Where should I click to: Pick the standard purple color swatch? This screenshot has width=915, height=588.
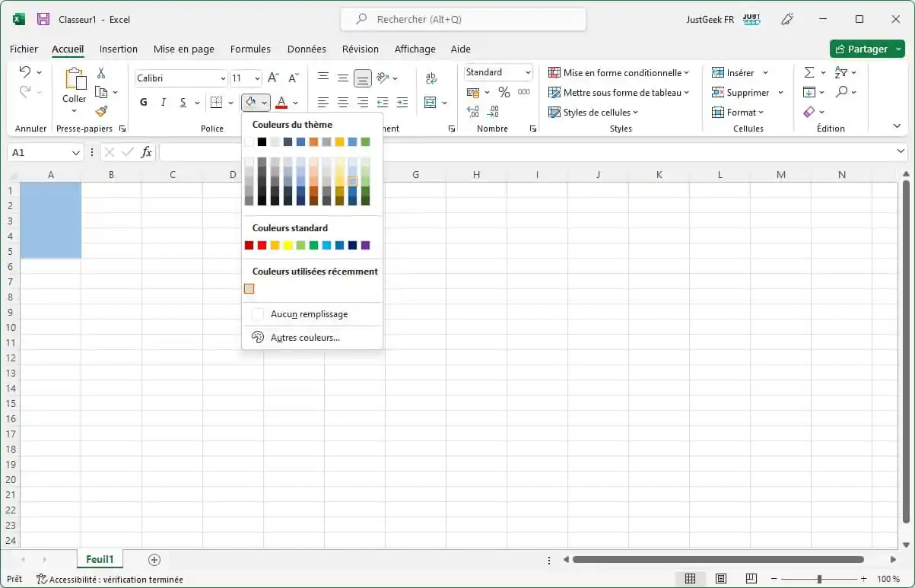click(x=366, y=245)
